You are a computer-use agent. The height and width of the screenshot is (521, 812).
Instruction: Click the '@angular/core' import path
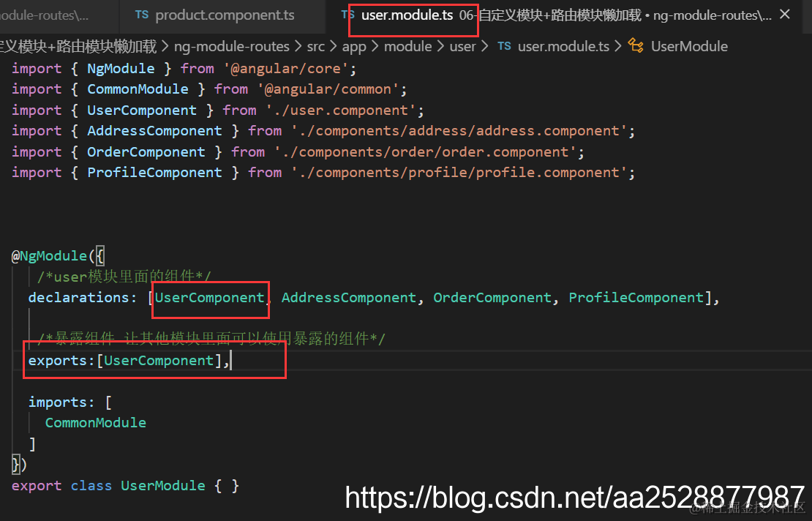point(285,68)
